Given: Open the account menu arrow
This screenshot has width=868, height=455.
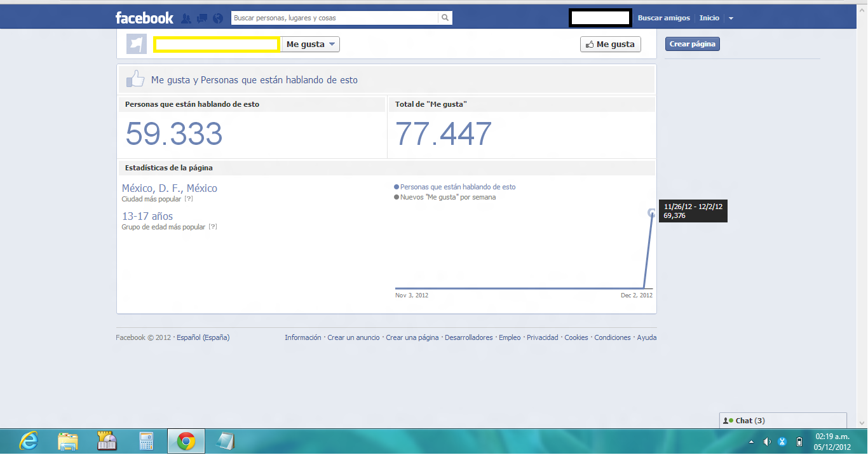Looking at the screenshot, I should [731, 18].
